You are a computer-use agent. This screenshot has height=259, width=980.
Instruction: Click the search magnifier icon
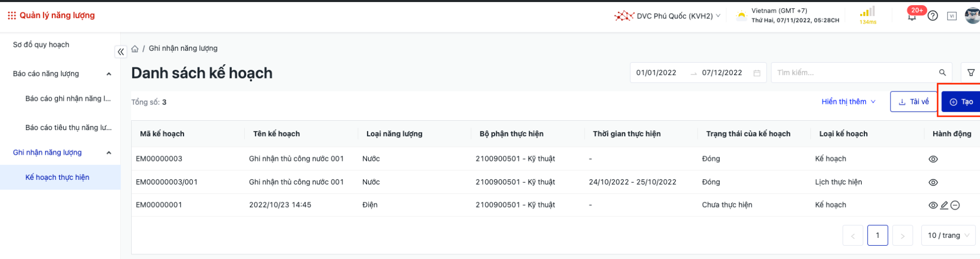(942, 73)
